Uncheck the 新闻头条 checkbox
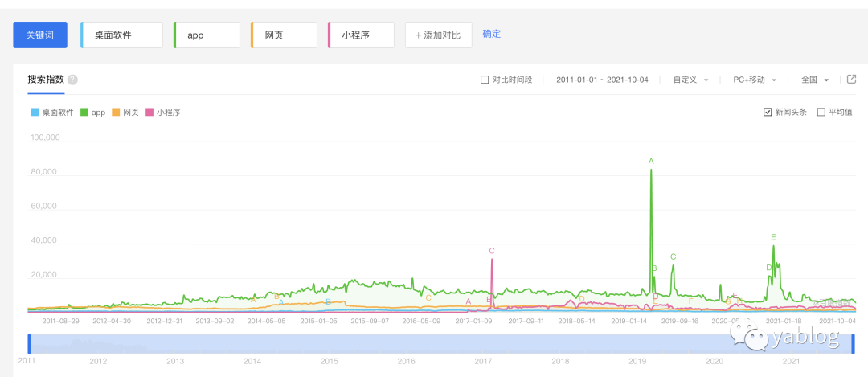 (768, 112)
